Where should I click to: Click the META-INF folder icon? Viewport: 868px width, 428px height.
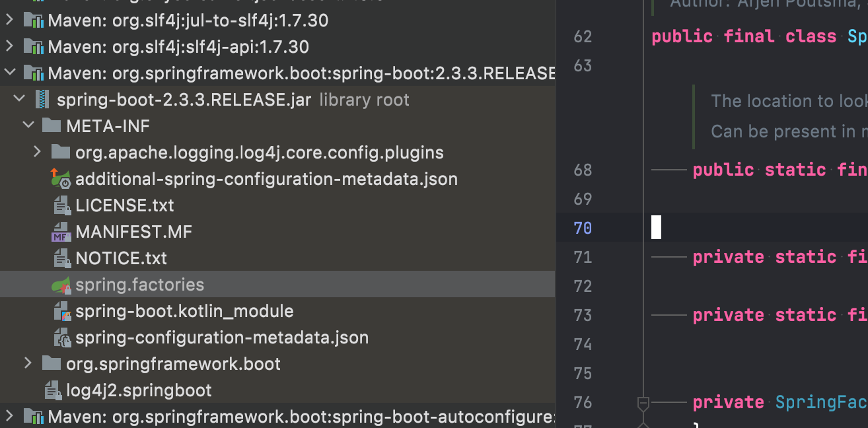coord(51,125)
